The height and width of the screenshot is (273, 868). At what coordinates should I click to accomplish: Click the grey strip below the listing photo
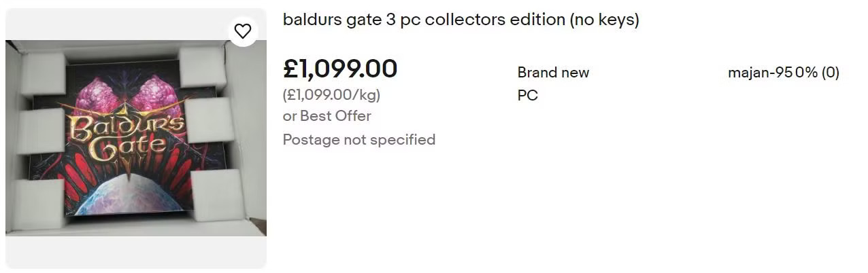pos(136,252)
